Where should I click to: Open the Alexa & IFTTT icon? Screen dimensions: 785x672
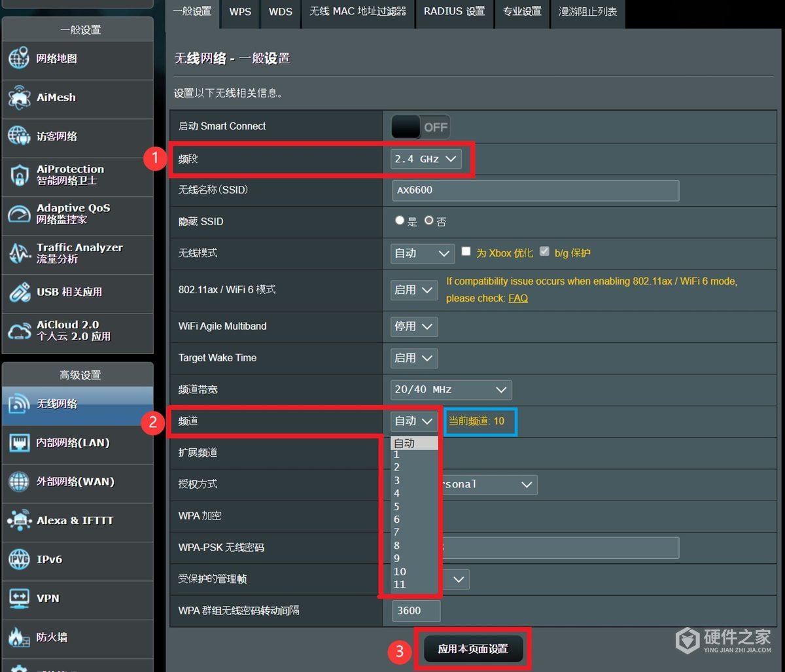(x=19, y=521)
